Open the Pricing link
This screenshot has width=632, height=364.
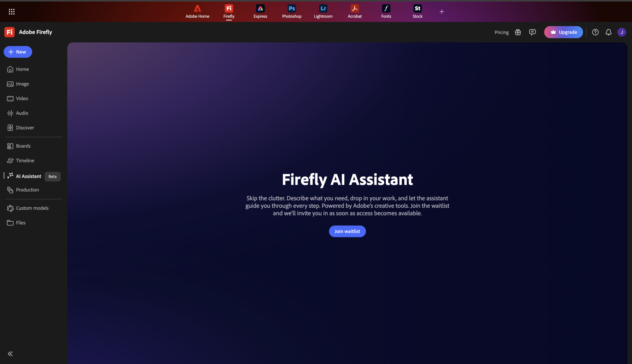tap(501, 32)
